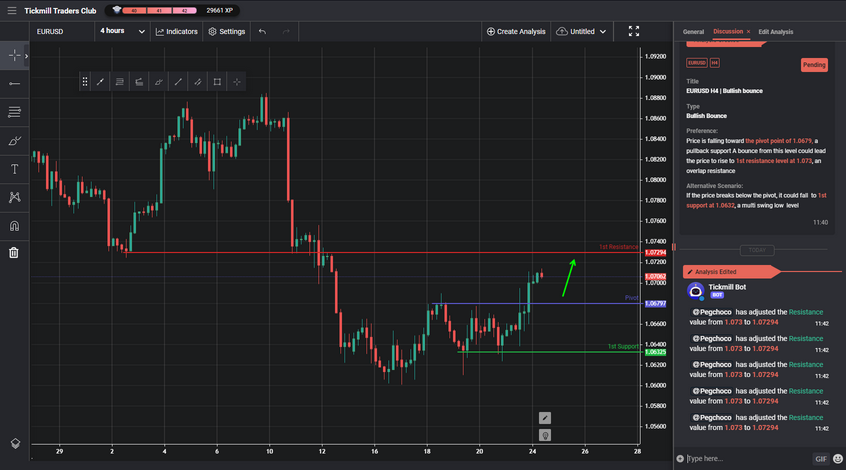This screenshot has width=846, height=470.
Task: Click the trash delete drawings icon
Action: point(14,253)
